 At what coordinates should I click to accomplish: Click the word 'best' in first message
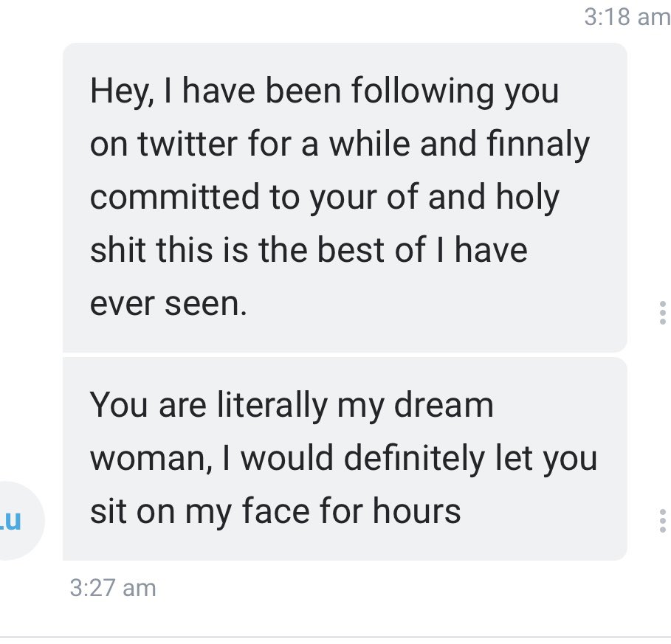click(x=351, y=250)
